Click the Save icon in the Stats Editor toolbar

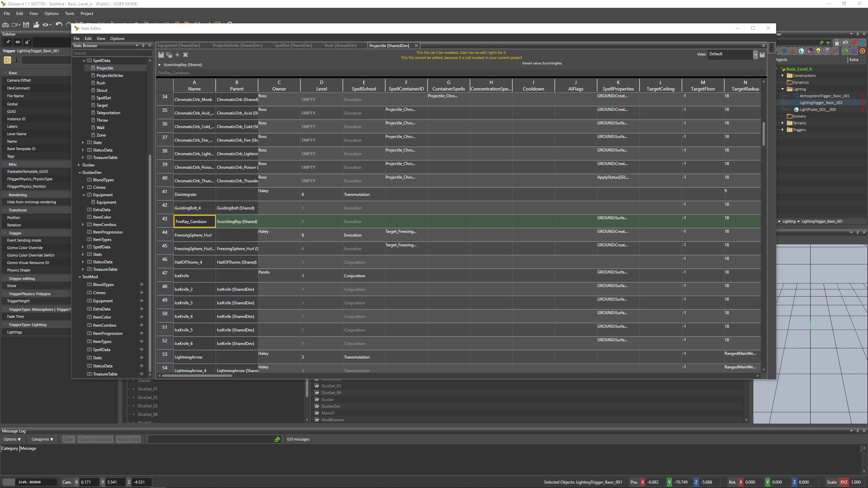(x=161, y=55)
